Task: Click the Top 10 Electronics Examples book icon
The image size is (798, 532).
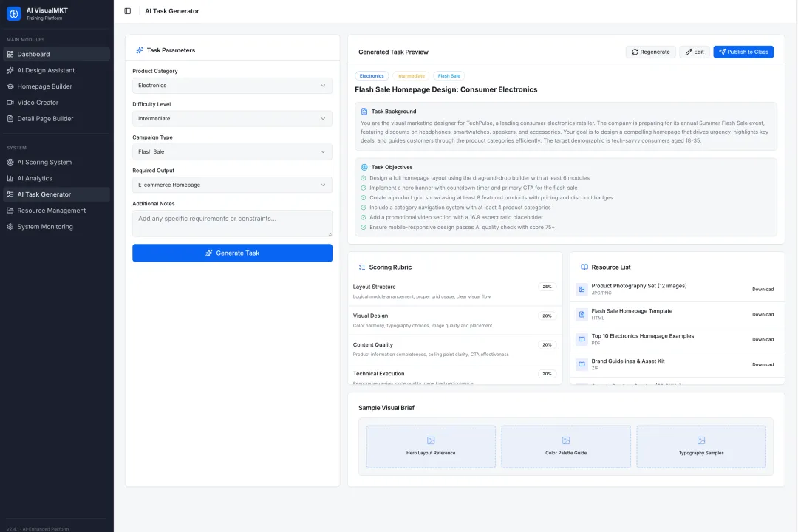Action: click(x=582, y=339)
